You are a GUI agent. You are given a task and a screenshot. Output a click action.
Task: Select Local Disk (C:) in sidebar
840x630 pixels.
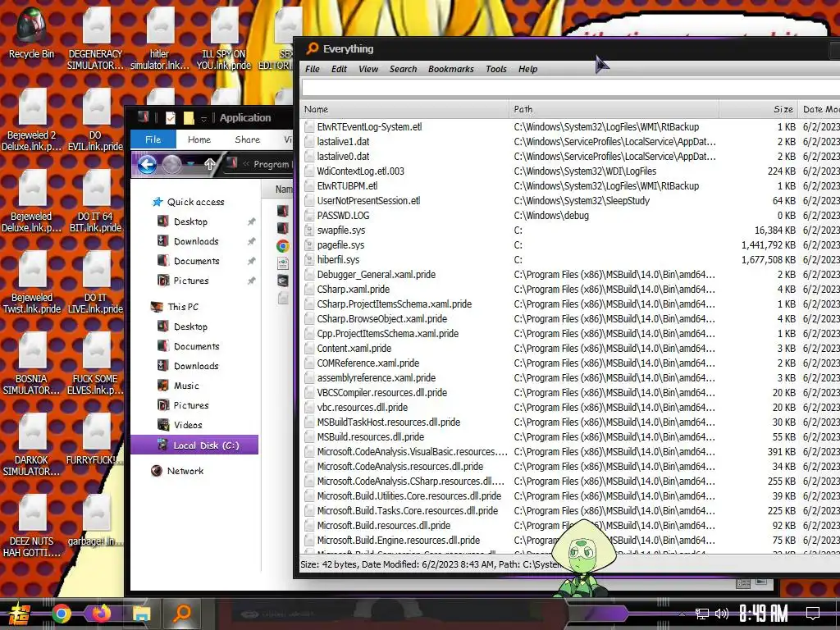pos(194,445)
